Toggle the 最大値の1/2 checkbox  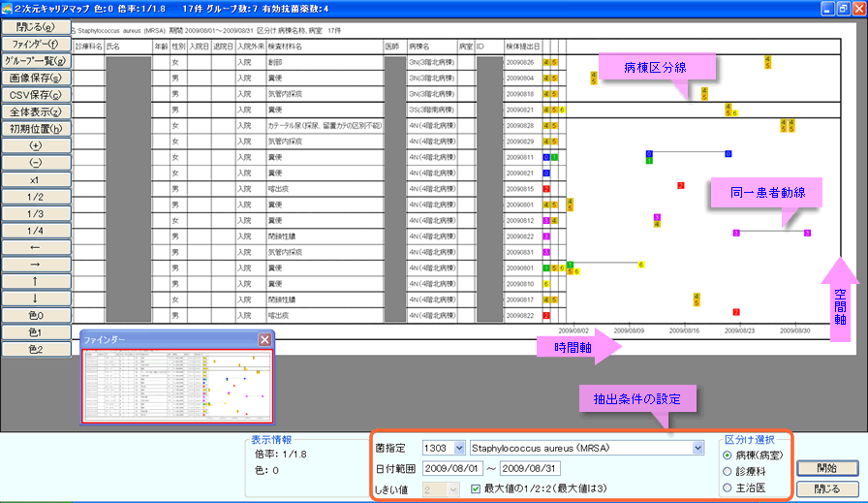(x=475, y=487)
